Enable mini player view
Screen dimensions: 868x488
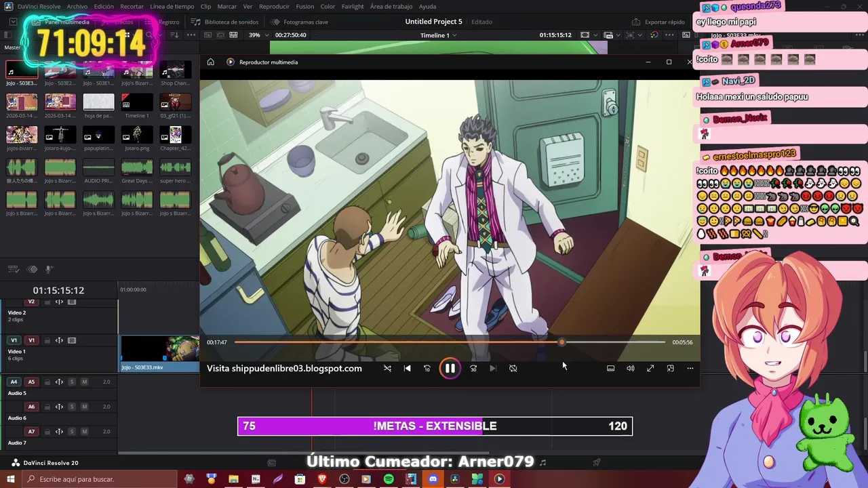[670, 368]
